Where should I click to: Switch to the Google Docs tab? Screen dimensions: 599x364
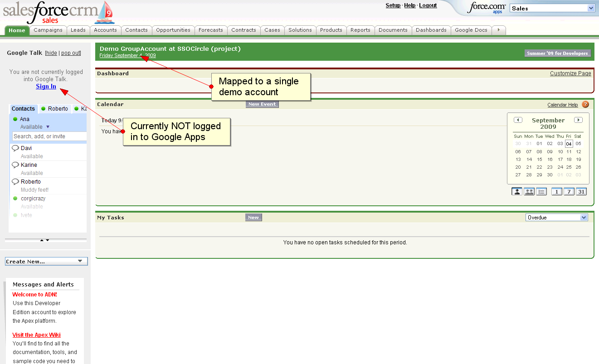(x=471, y=30)
